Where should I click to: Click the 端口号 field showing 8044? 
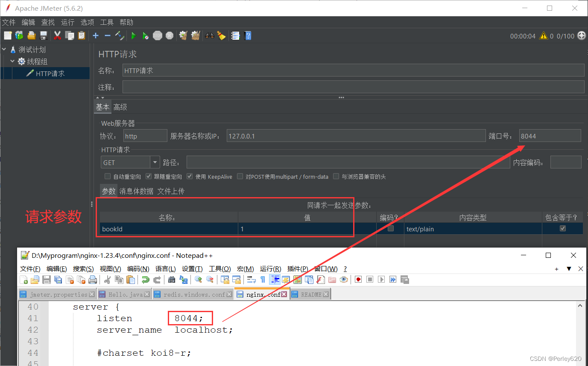click(x=550, y=136)
